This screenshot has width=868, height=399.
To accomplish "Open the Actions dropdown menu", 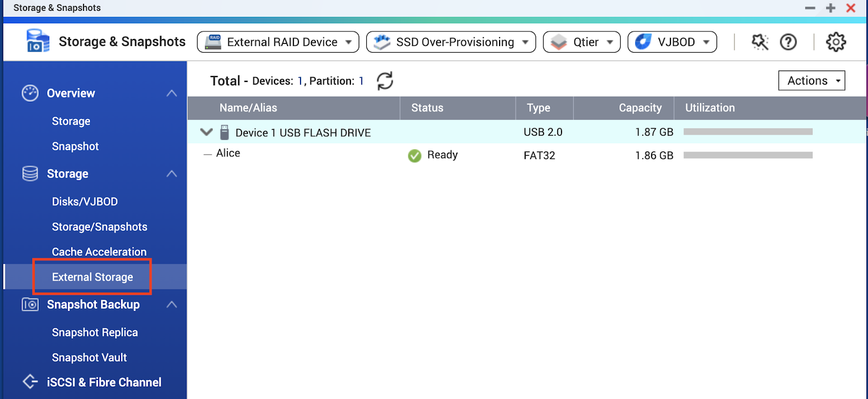I will tap(812, 80).
